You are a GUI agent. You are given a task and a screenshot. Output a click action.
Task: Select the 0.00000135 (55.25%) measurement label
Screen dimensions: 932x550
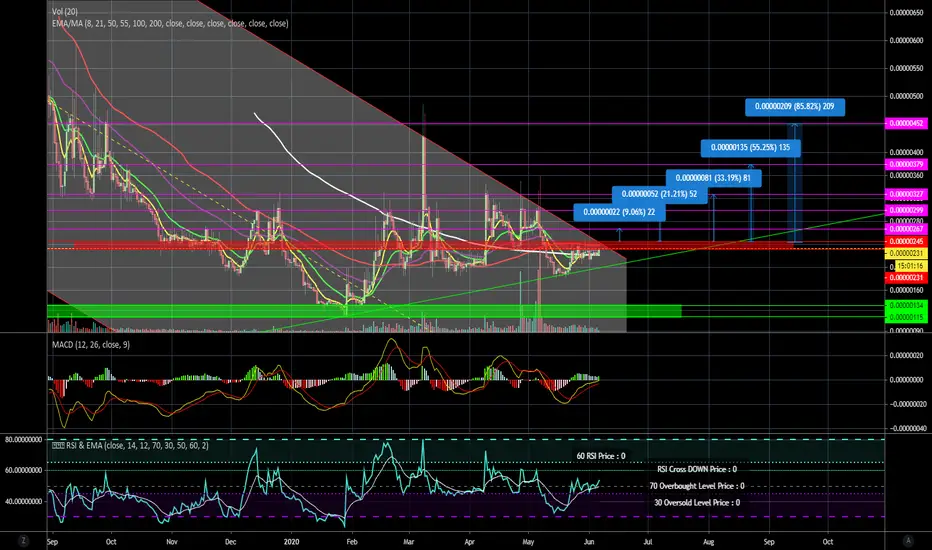[750, 147]
